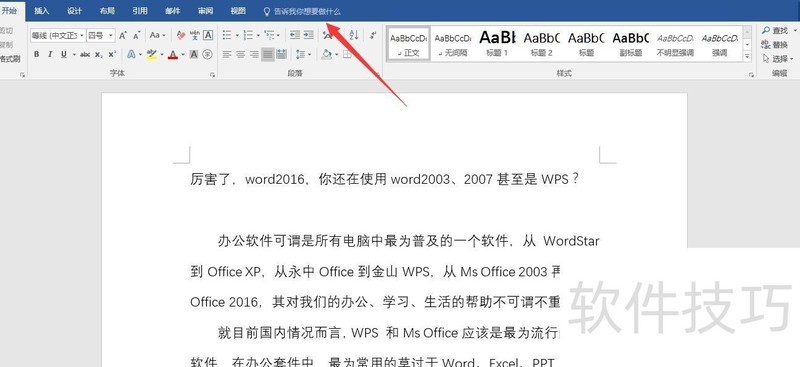Screen dimensions: 800x367
Task: Open the phonetic guide (wén) tool
Action: coord(195,35)
